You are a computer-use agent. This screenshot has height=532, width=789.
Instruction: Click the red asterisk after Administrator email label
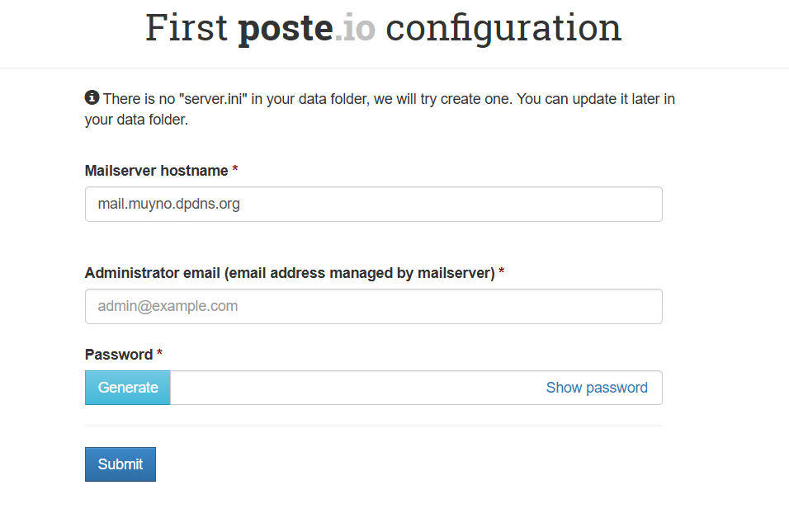502,273
